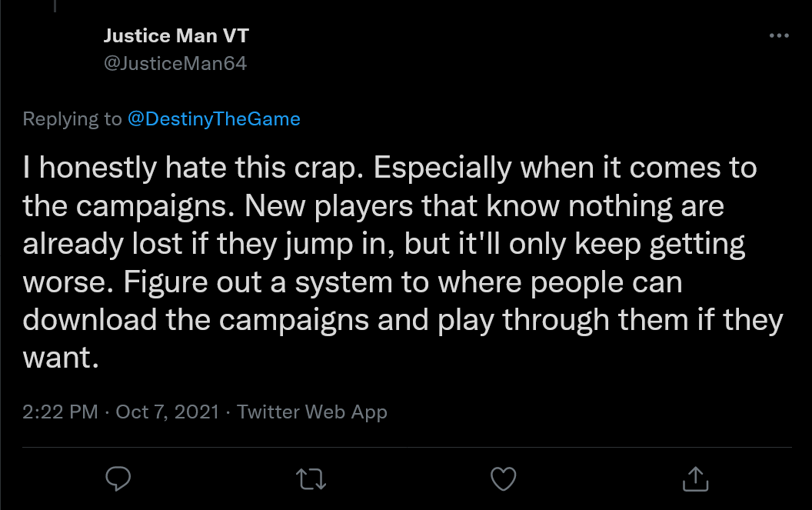
Task: Toggle retweet with the looping arrows icon
Action: (311, 479)
